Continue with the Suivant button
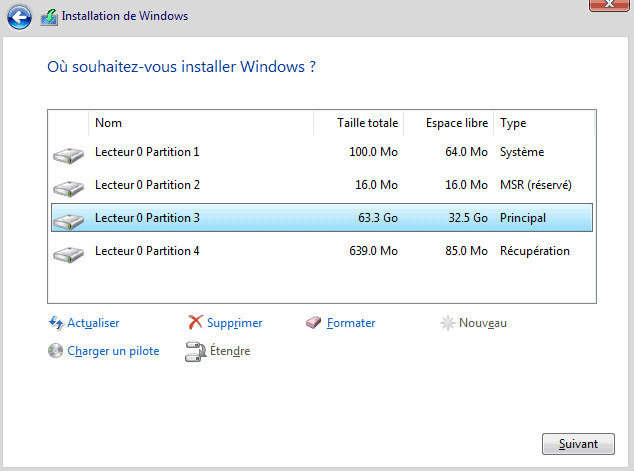Screen dimensions: 634x471 pyautogui.click(x=578, y=444)
